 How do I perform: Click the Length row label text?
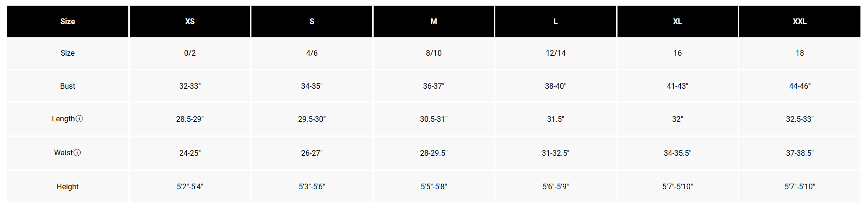click(x=63, y=118)
